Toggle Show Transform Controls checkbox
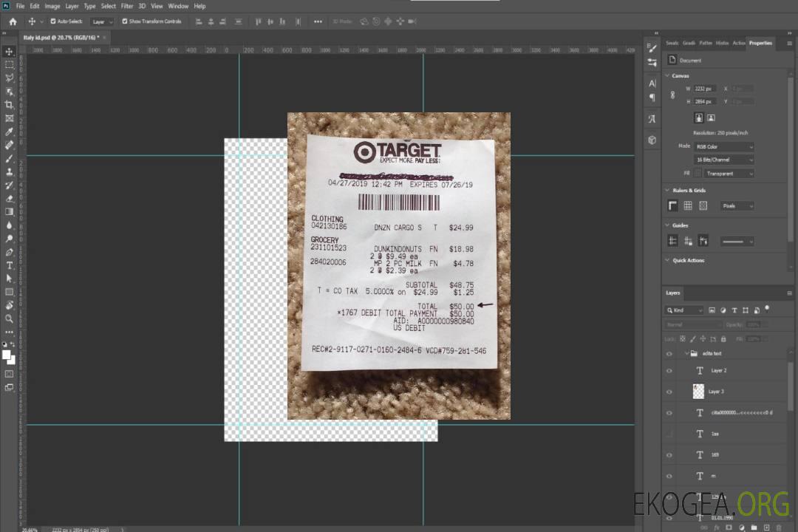Image resolution: width=798 pixels, height=532 pixels. click(125, 21)
